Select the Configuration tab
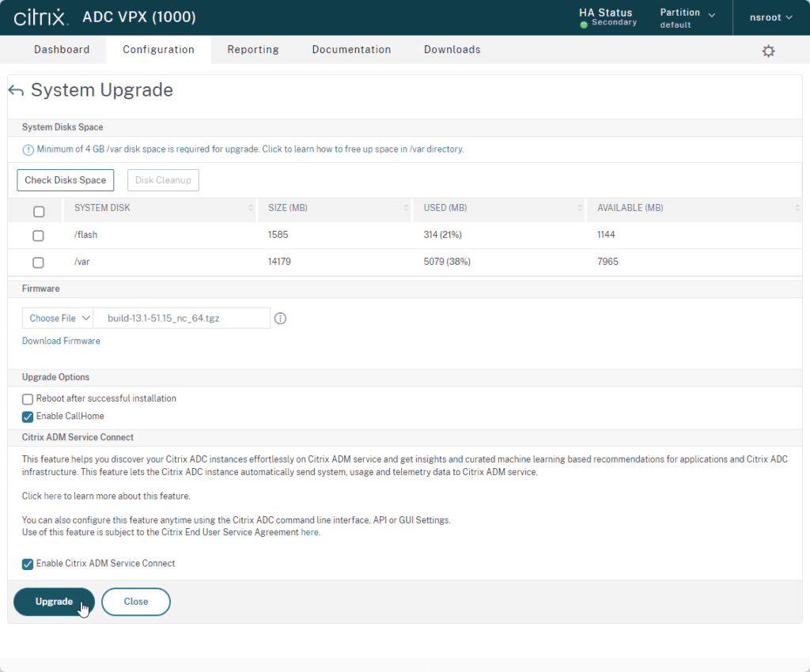This screenshot has width=810, height=672. coord(158,50)
